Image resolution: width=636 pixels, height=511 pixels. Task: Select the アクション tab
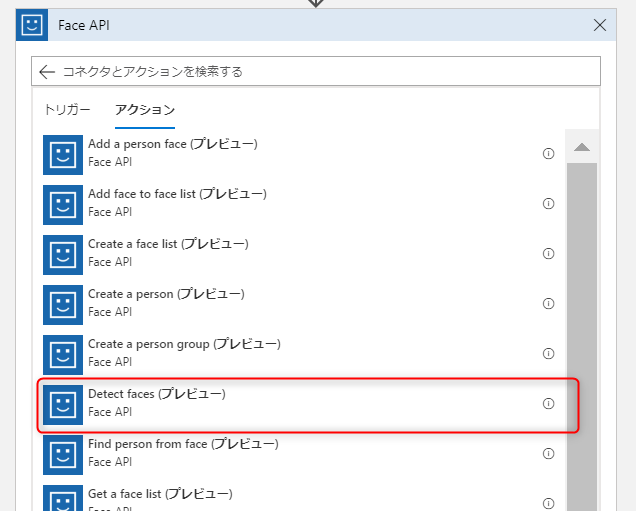coord(145,110)
